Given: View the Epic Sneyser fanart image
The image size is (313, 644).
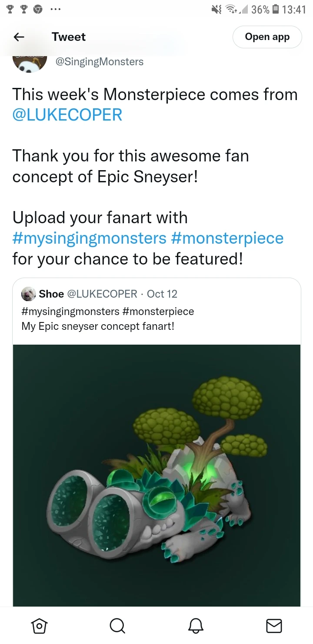Looking at the screenshot, I should [x=156, y=474].
